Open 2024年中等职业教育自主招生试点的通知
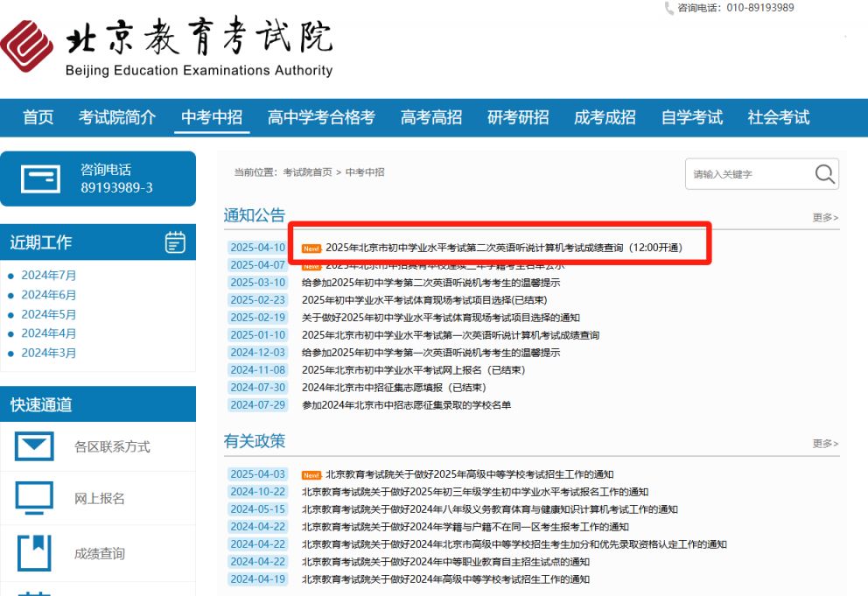 [x=445, y=562]
